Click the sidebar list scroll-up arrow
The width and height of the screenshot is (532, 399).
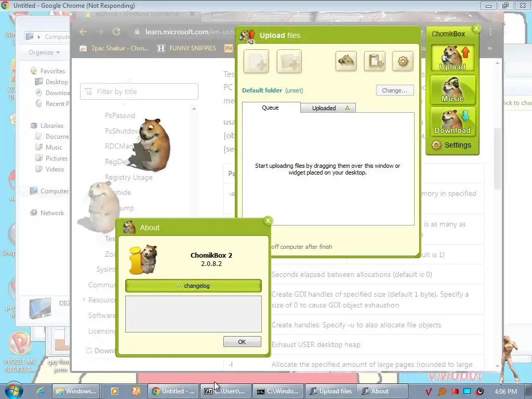pyautogui.click(x=194, y=109)
